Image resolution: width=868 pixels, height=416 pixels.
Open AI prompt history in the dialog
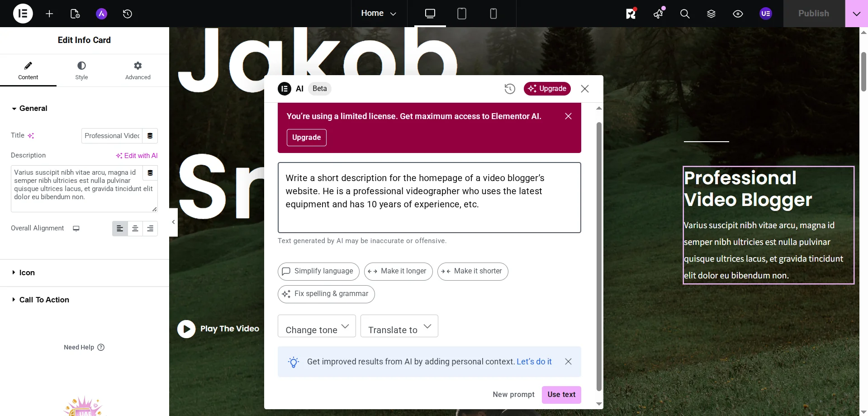[509, 89]
